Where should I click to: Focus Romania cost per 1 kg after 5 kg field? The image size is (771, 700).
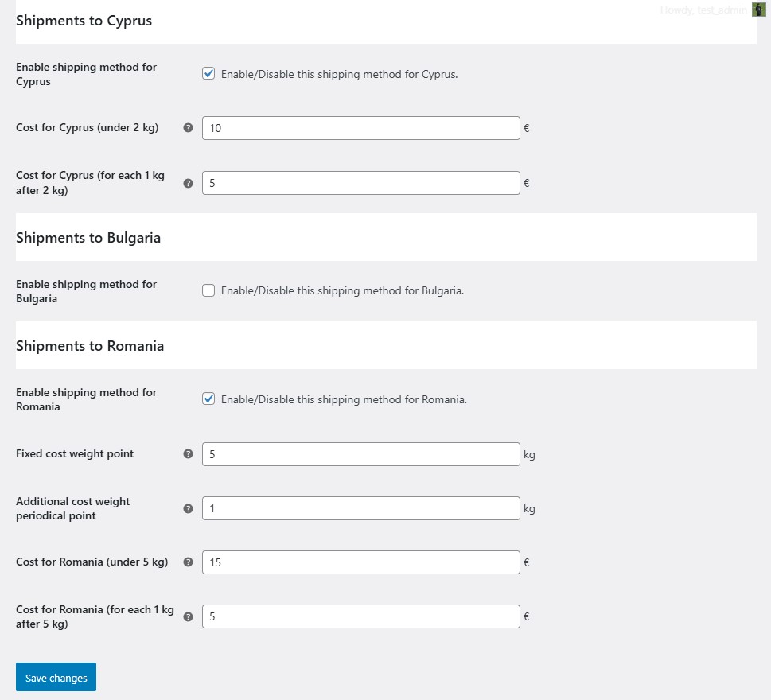[x=361, y=616]
